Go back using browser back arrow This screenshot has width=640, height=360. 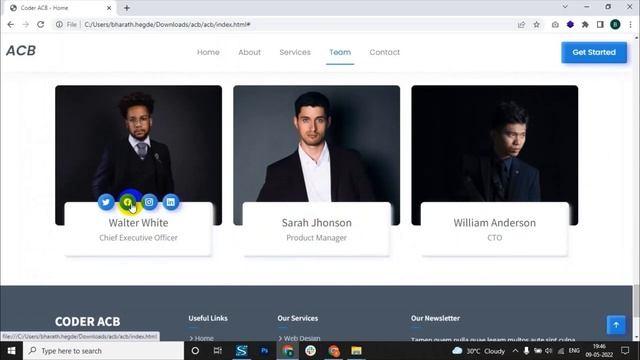point(11,24)
